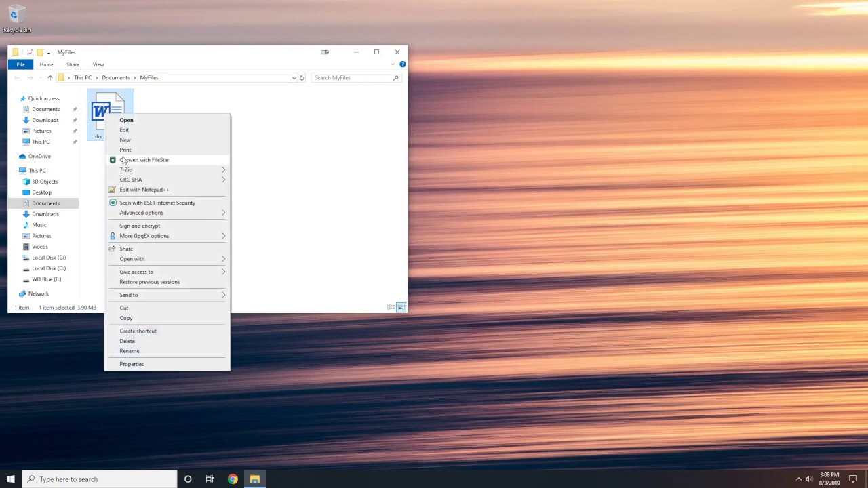Choose Cut in context menu

click(x=167, y=308)
